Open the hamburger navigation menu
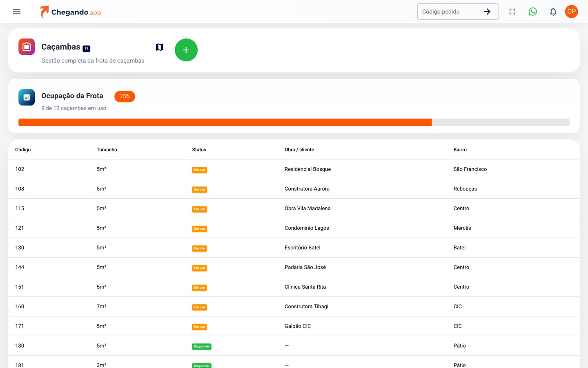 pos(17,11)
